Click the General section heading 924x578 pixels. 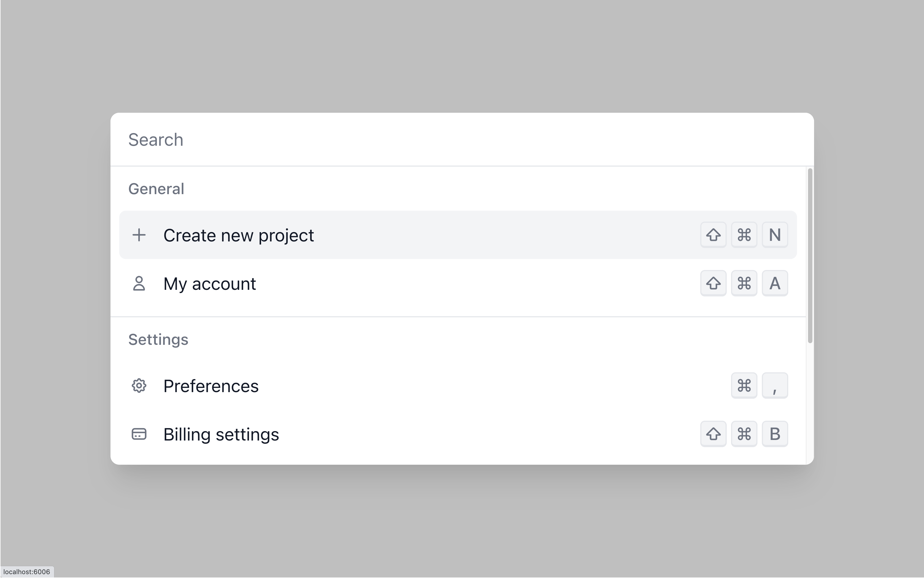[156, 189]
